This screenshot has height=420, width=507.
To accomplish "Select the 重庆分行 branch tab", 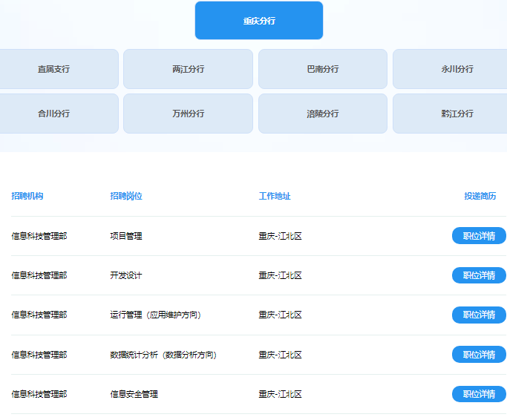I will click(258, 21).
